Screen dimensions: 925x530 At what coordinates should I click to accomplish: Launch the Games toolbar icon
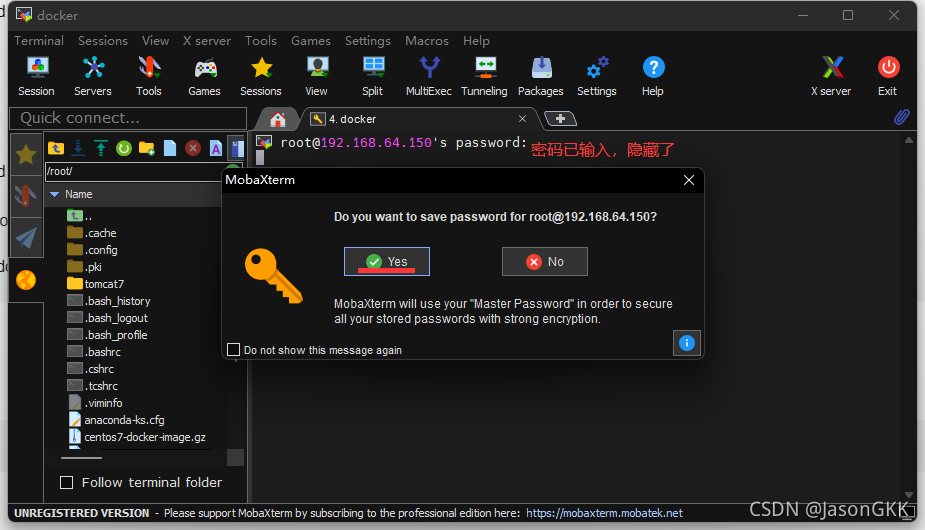(205, 76)
